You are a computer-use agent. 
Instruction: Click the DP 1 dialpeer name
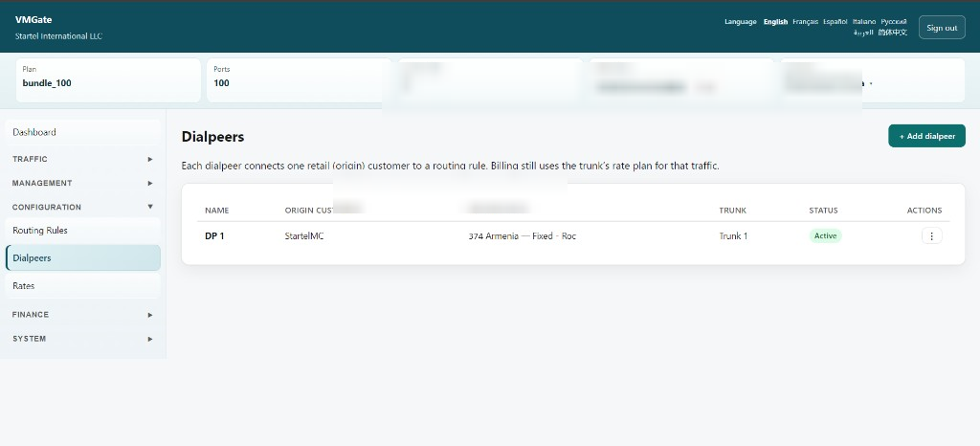214,236
